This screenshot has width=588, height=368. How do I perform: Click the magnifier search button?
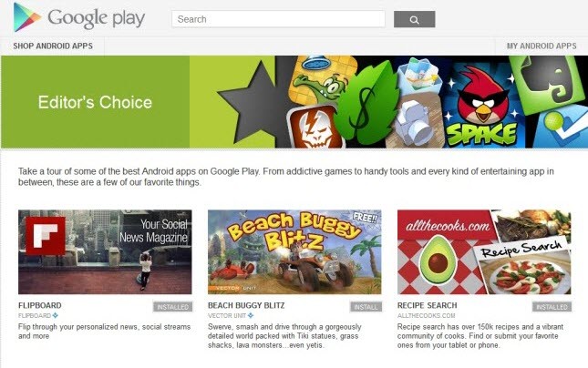pyautogui.click(x=415, y=19)
